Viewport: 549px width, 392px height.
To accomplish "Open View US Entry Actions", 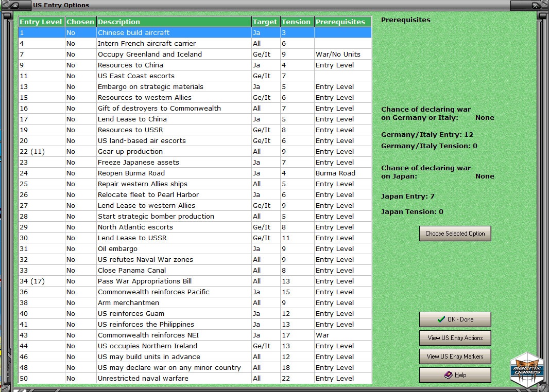I will 455,338.
